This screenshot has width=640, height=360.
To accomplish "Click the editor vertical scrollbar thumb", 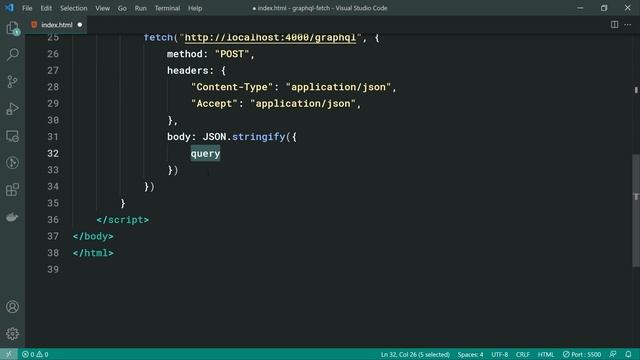I will pyautogui.click(x=636, y=210).
